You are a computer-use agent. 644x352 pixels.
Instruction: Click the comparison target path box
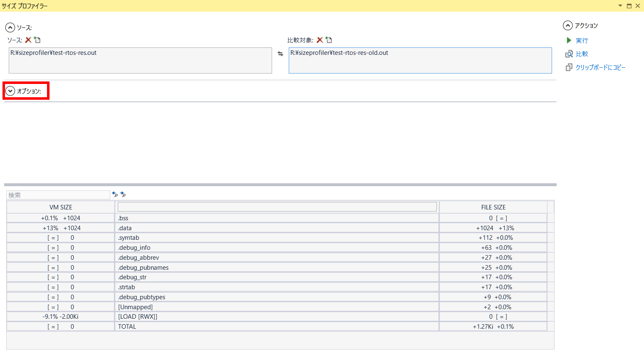(420, 60)
